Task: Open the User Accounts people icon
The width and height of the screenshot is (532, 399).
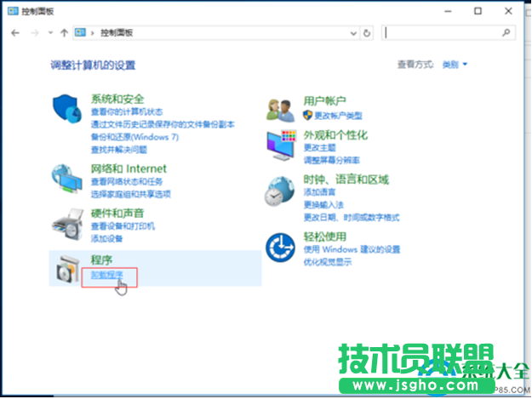Action: click(280, 111)
